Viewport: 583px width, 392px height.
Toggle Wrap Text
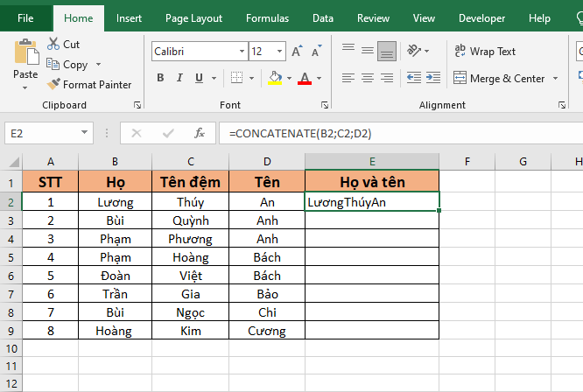(x=485, y=51)
